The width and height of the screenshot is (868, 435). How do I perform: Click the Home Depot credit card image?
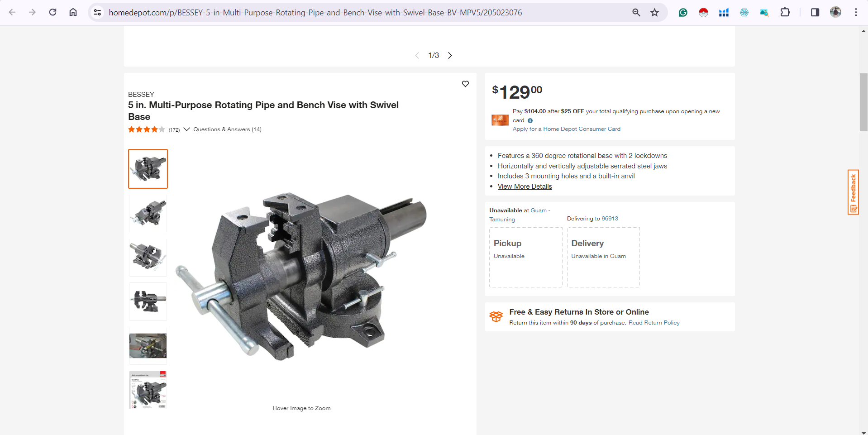[500, 120]
